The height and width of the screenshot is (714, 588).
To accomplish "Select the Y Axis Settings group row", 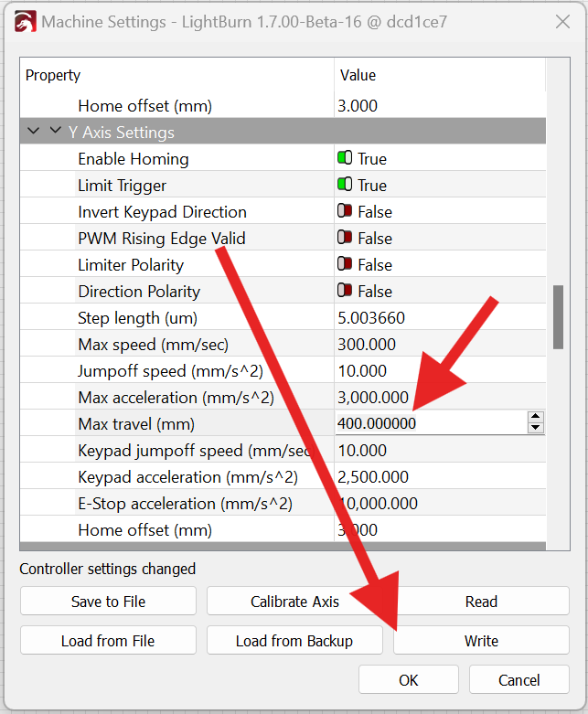I will click(283, 132).
